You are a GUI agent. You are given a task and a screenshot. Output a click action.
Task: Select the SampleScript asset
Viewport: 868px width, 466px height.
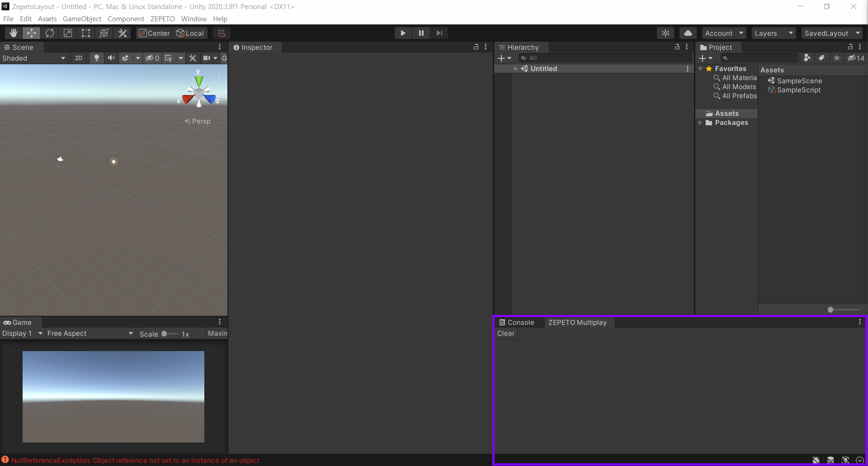[794, 90]
